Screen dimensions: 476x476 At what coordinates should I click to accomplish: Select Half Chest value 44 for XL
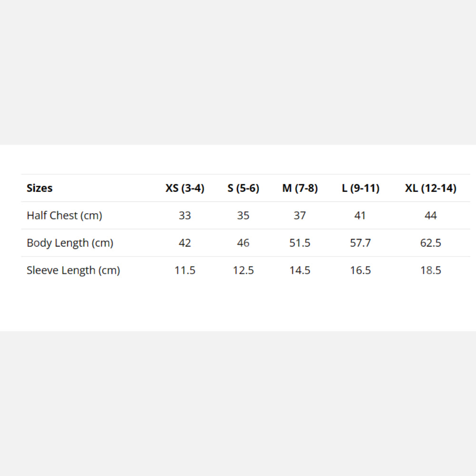point(430,216)
